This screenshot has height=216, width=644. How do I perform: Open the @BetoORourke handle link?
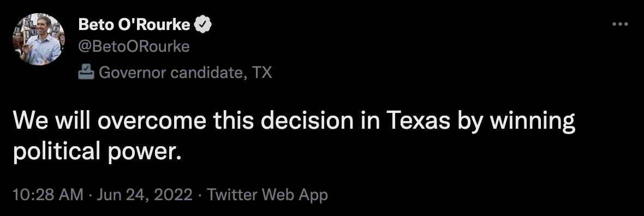click(134, 47)
